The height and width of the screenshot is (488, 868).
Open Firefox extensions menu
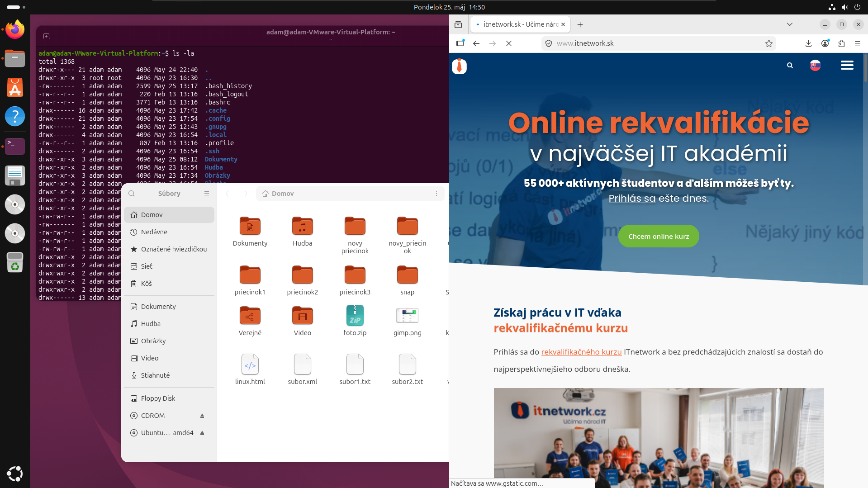pyautogui.click(x=841, y=43)
